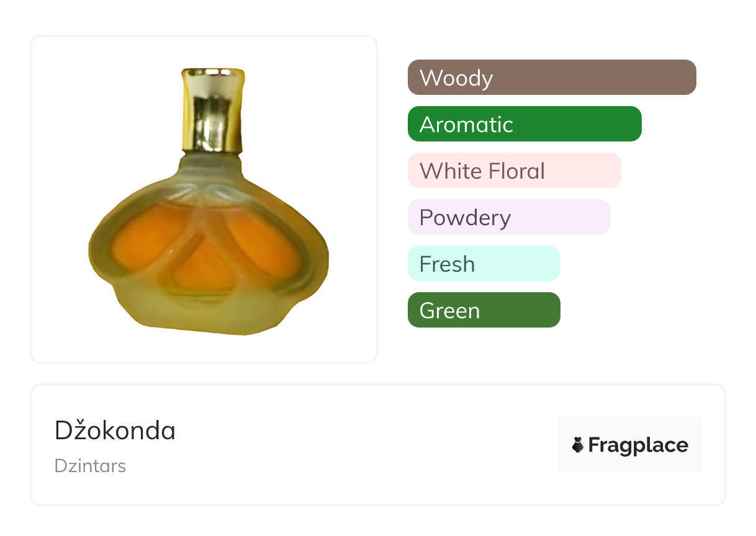756x536 pixels.
Task: Select the Aromatic accord bar
Action: (524, 124)
